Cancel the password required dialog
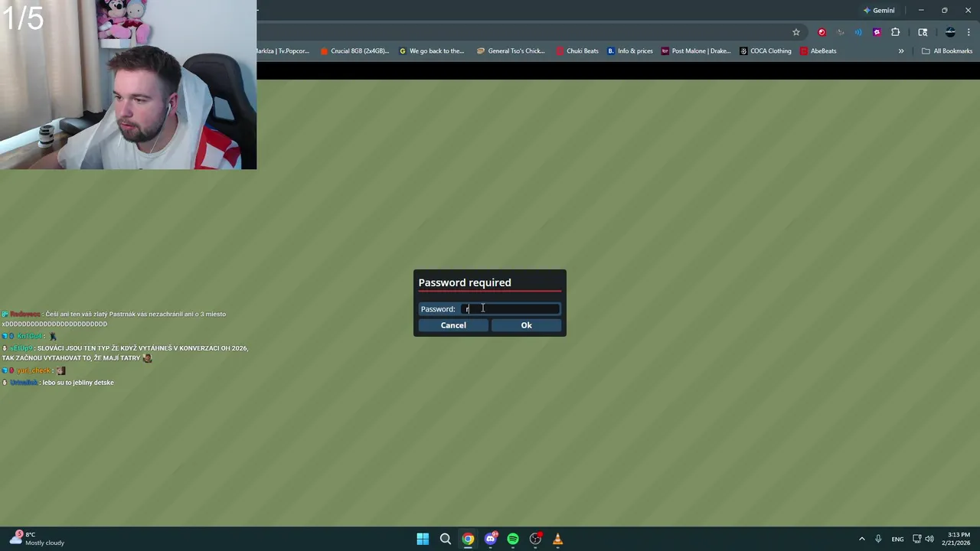This screenshot has width=980, height=551. coord(453,325)
